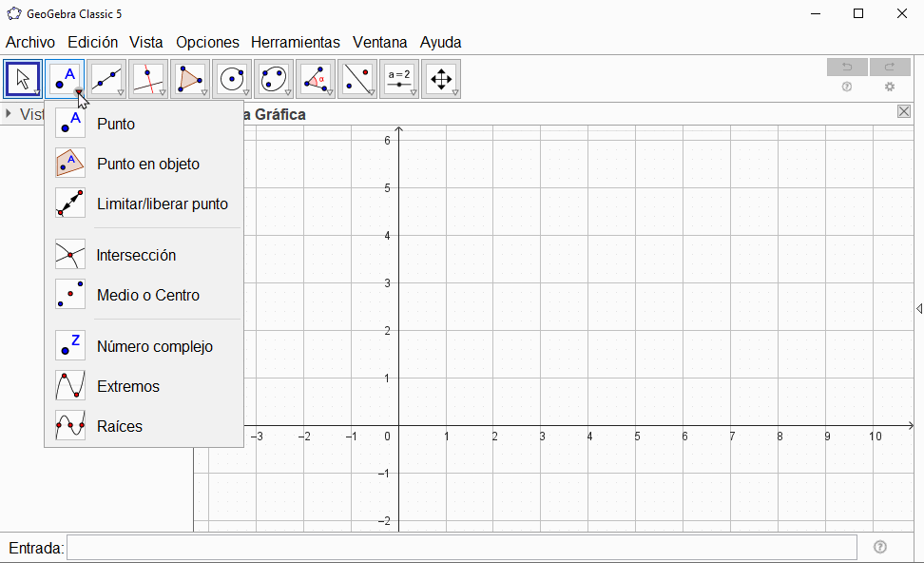Open the Opciones menu
924x563 pixels.
tap(207, 42)
